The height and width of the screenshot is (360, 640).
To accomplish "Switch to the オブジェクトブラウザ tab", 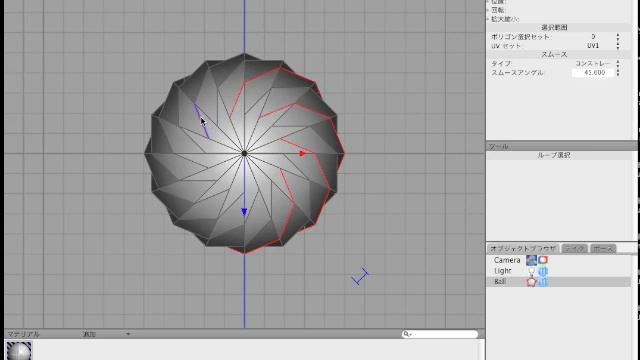I will pyautogui.click(x=523, y=248).
